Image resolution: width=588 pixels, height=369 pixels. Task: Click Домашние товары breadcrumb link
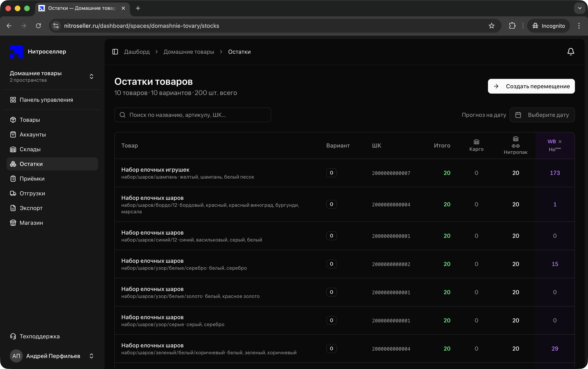188,52
